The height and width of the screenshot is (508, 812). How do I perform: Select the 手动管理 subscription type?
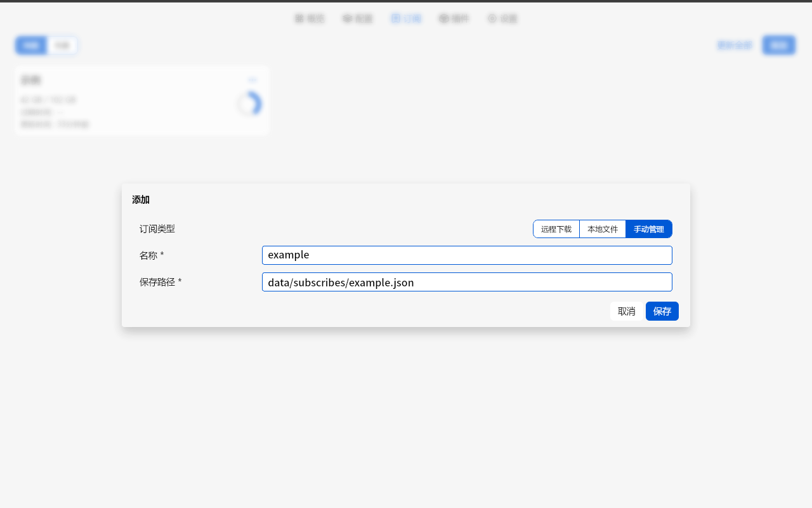pyautogui.click(x=649, y=229)
